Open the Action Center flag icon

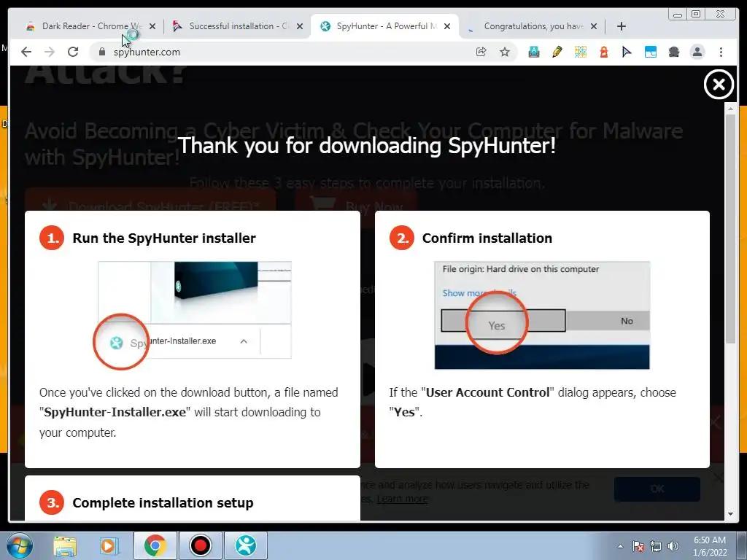(x=638, y=546)
